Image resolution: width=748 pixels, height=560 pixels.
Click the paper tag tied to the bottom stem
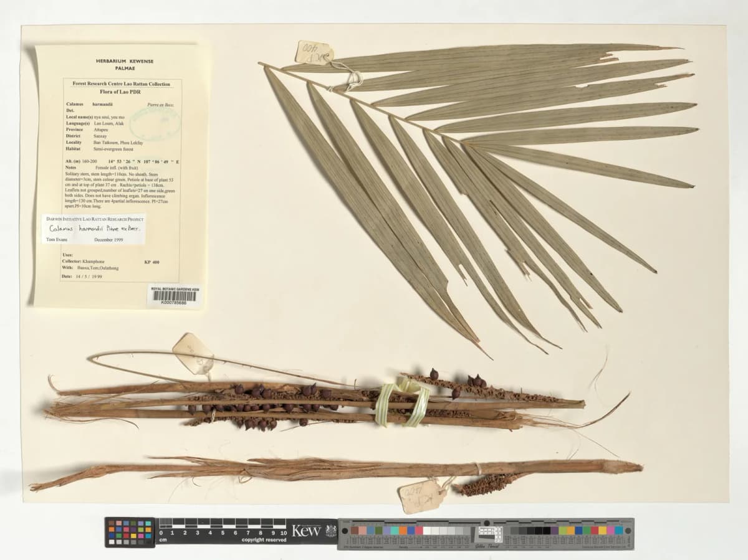coord(421,496)
